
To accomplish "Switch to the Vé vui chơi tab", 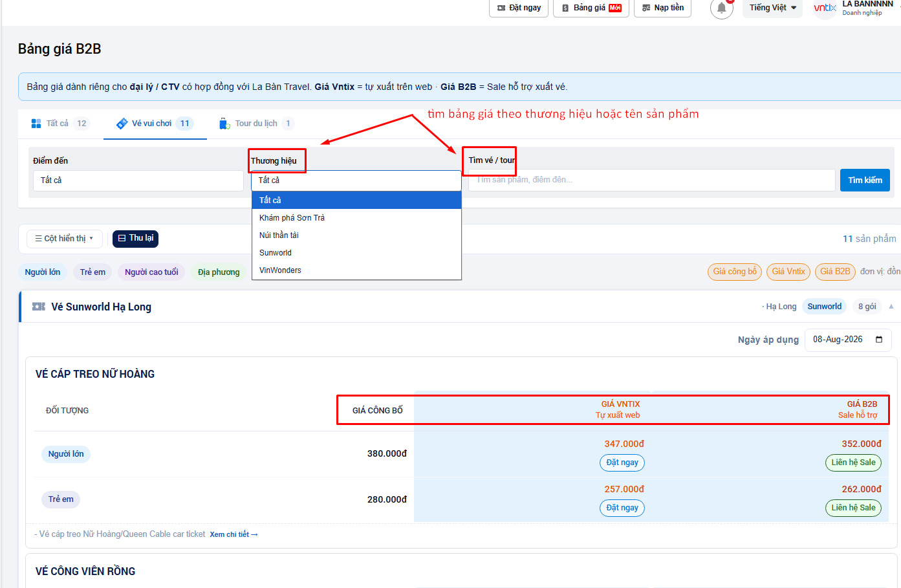I will (155, 124).
